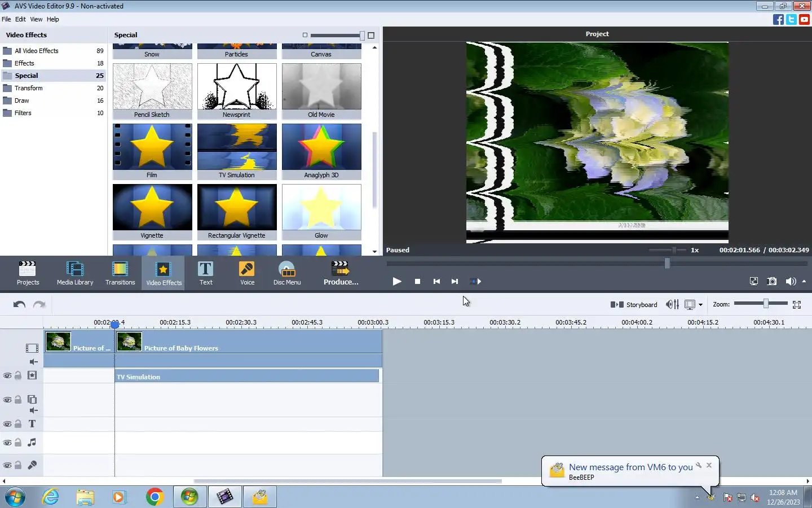Viewport: 812px width, 508px height.
Task: Switch preview to full screen
Action: click(x=754, y=281)
